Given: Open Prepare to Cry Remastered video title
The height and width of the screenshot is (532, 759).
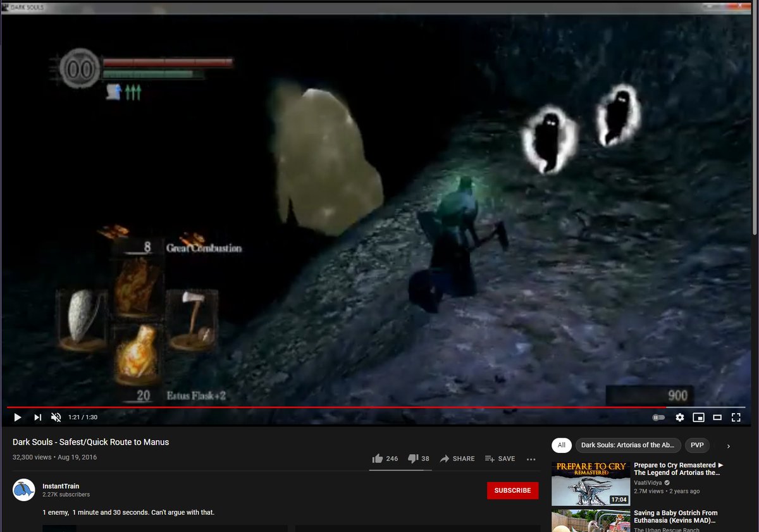Looking at the screenshot, I should (x=679, y=469).
